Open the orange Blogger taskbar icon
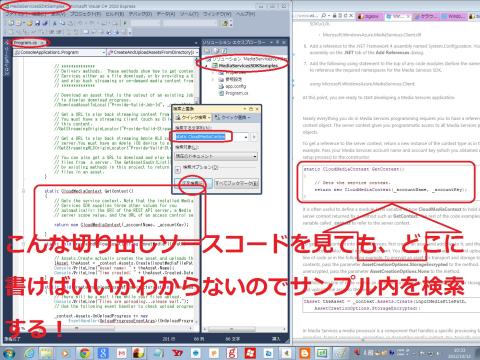 click(x=304, y=353)
